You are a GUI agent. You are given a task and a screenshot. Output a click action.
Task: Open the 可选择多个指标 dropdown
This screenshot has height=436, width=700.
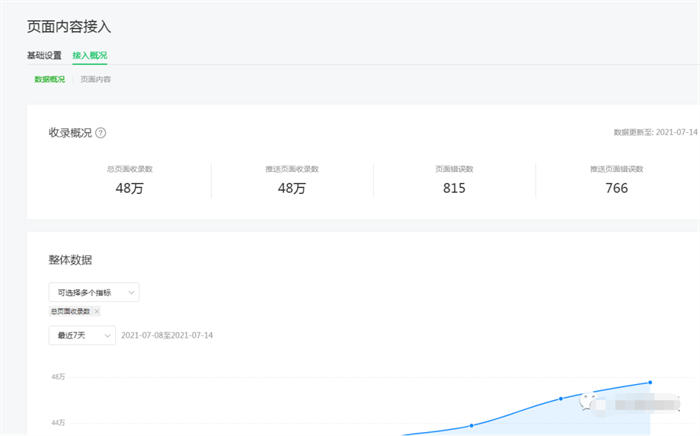coord(93,292)
